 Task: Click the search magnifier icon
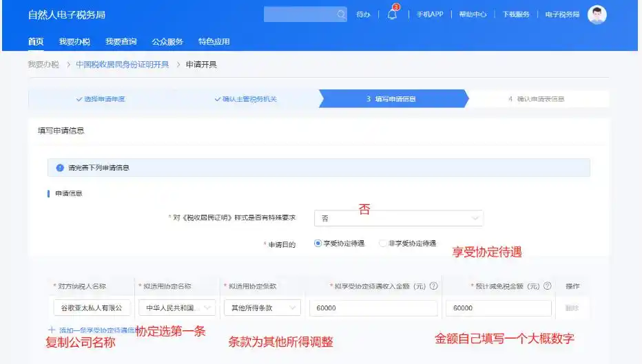(341, 14)
